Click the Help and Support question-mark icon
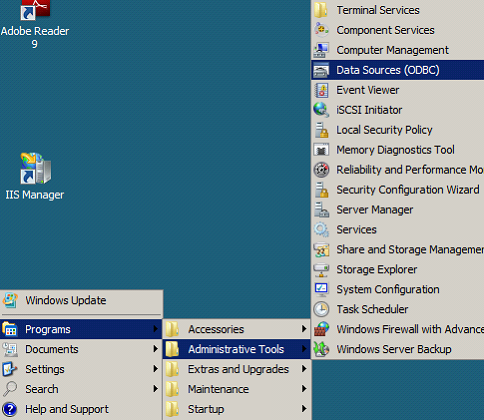This screenshot has width=484, height=420. pos(10,409)
